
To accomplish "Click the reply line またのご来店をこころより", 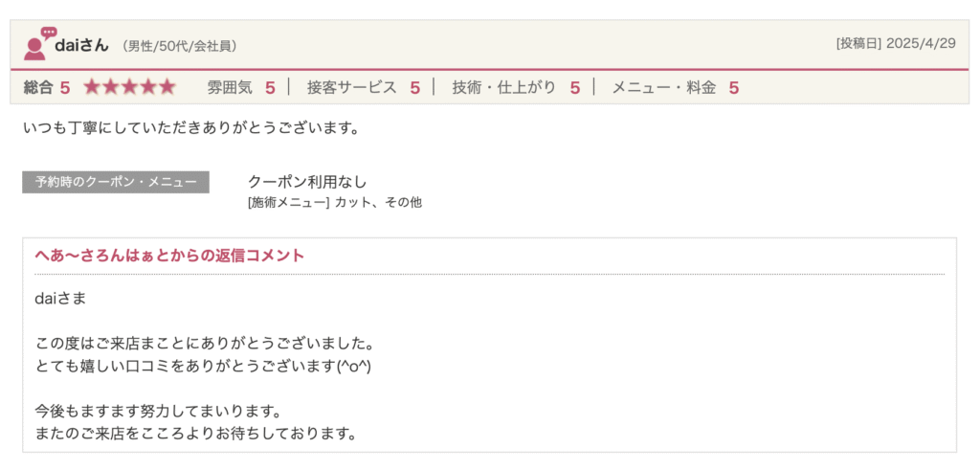I will point(195,434).
